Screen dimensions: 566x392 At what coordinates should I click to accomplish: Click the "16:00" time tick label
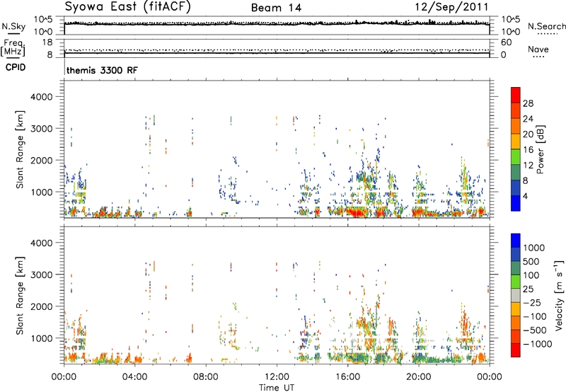347,377
